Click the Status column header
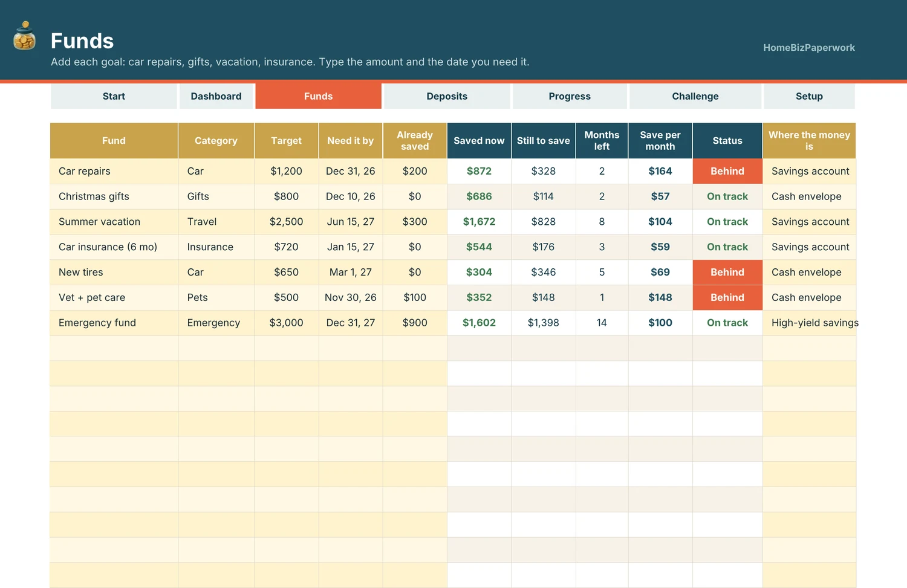The height and width of the screenshot is (588, 907). (x=727, y=141)
